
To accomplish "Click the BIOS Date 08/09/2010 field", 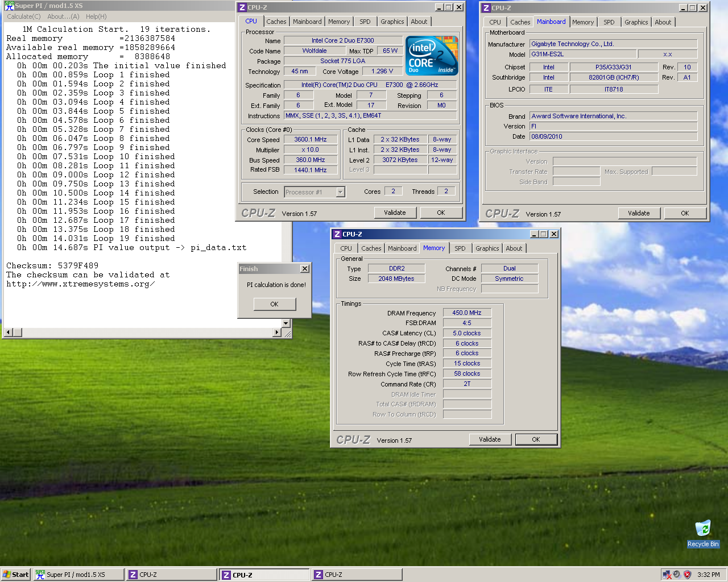I will coord(614,136).
